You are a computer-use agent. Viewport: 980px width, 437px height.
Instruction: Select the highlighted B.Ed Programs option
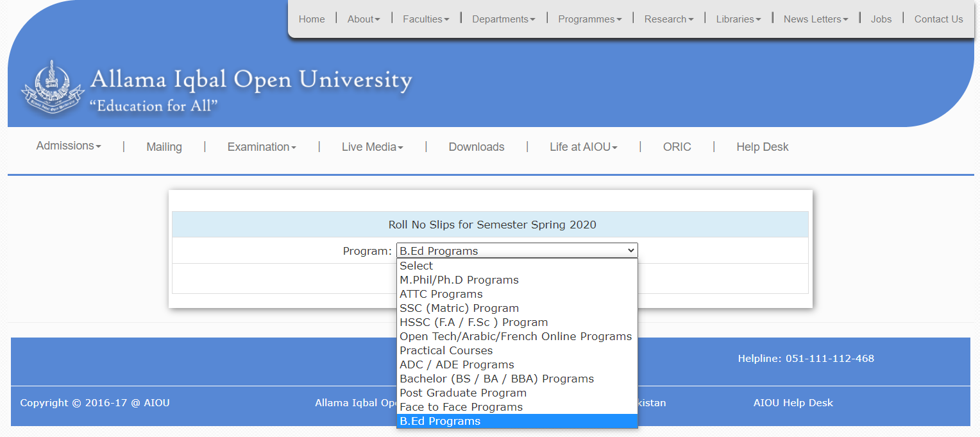(x=517, y=421)
